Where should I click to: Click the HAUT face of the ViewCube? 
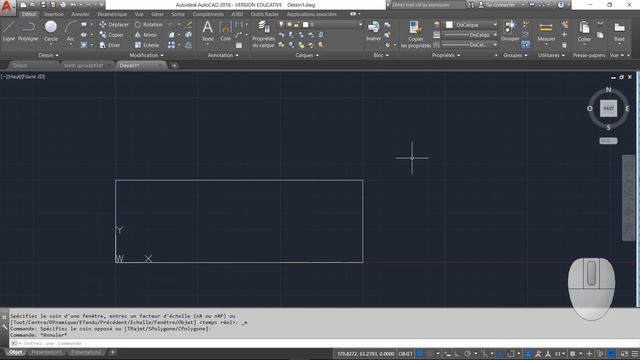(x=608, y=109)
